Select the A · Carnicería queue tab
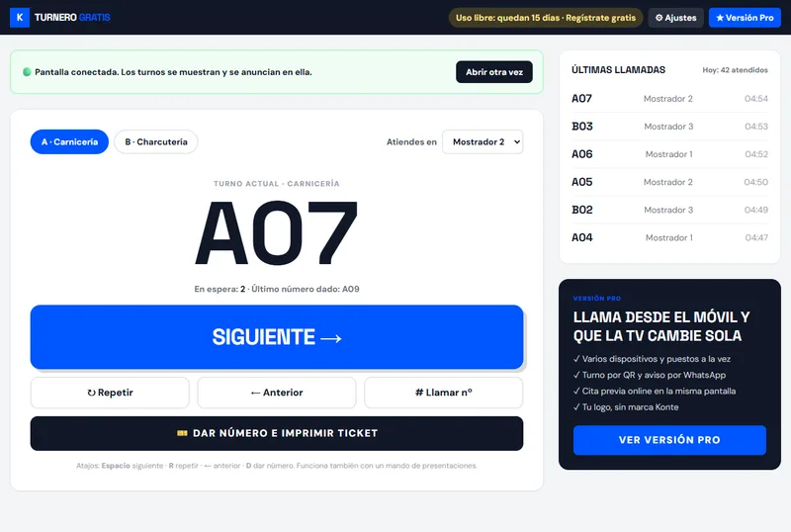This screenshot has width=791, height=532. pos(69,141)
